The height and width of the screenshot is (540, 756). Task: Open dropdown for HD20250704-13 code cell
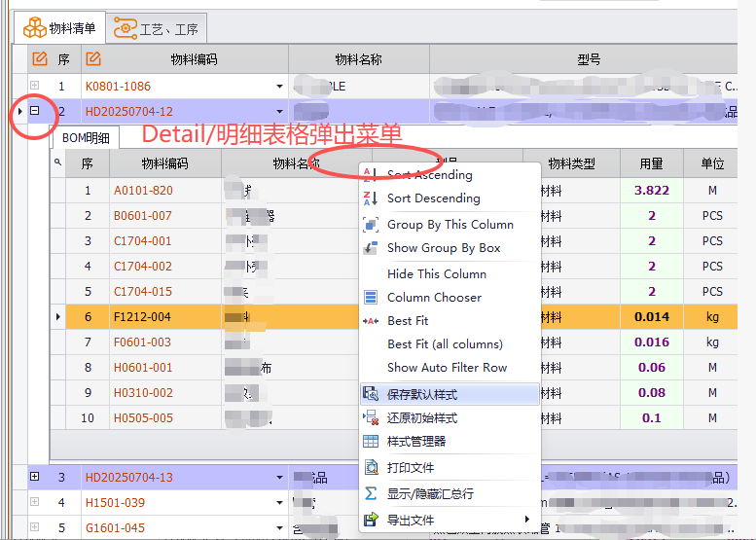coord(279,478)
